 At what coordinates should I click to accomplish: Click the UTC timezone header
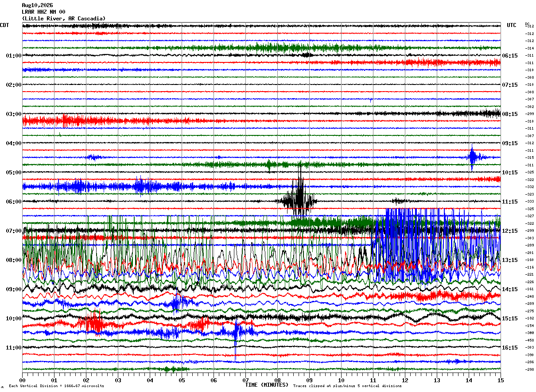point(512,25)
